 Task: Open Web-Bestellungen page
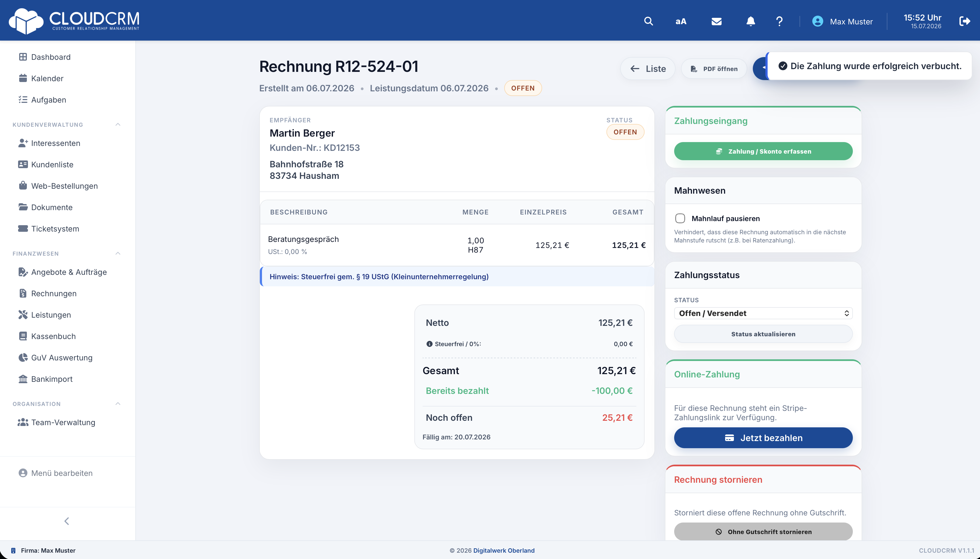click(x=64, y=186)
